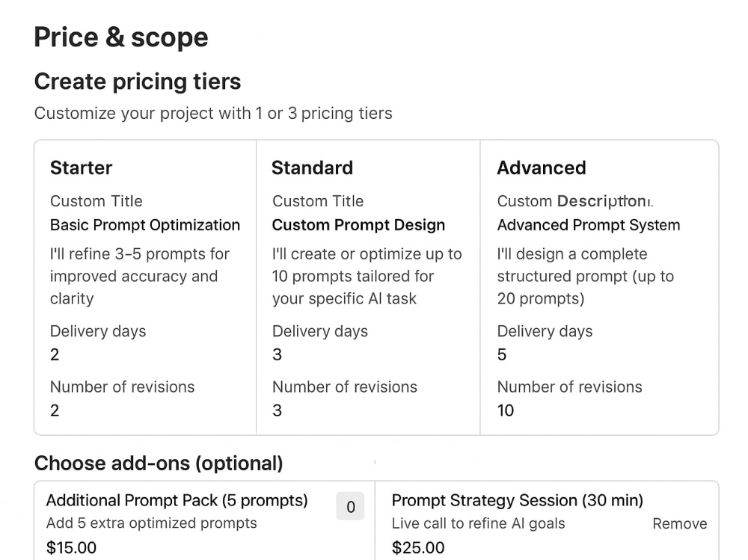Select the Additional Prompt Pack add-on
Viewport: 748px width, 560px height.
pos(177,500)
